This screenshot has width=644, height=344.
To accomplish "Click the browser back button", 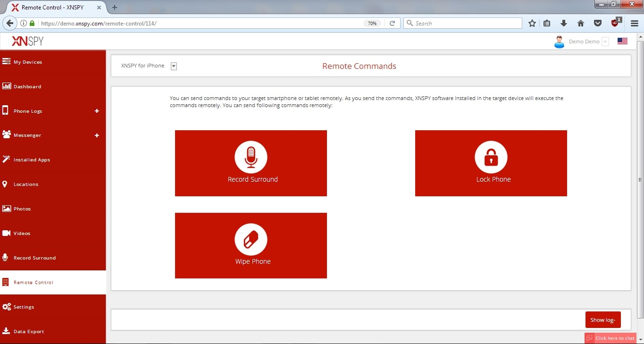I will point(9,23).
